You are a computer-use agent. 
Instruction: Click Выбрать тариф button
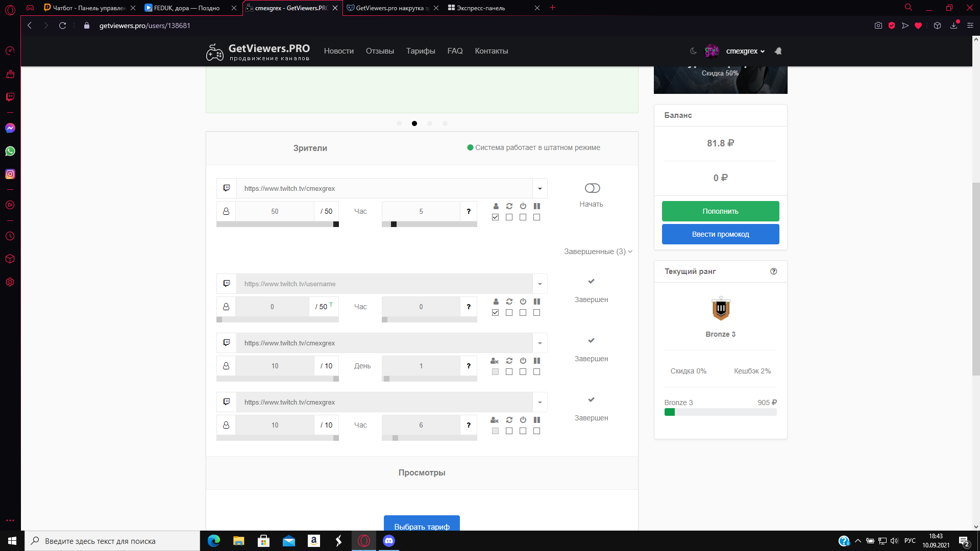pos(422,523)
